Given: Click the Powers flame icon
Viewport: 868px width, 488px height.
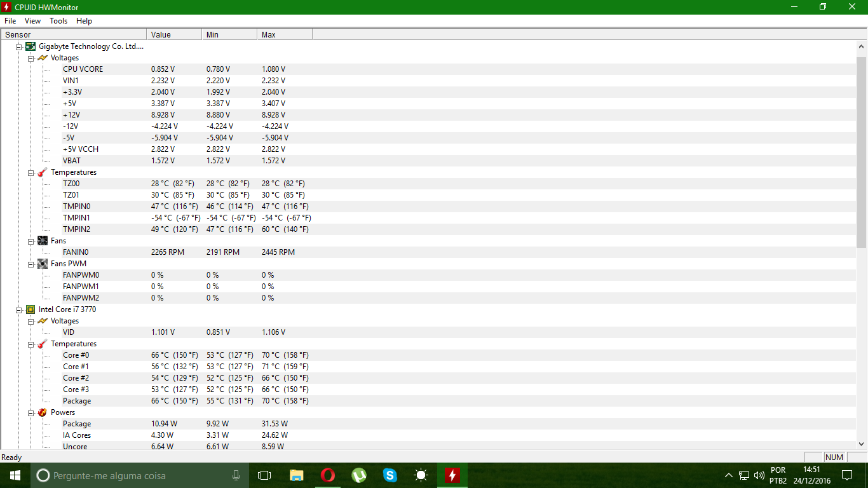Looking at the screenshot, I should [43, 412].
